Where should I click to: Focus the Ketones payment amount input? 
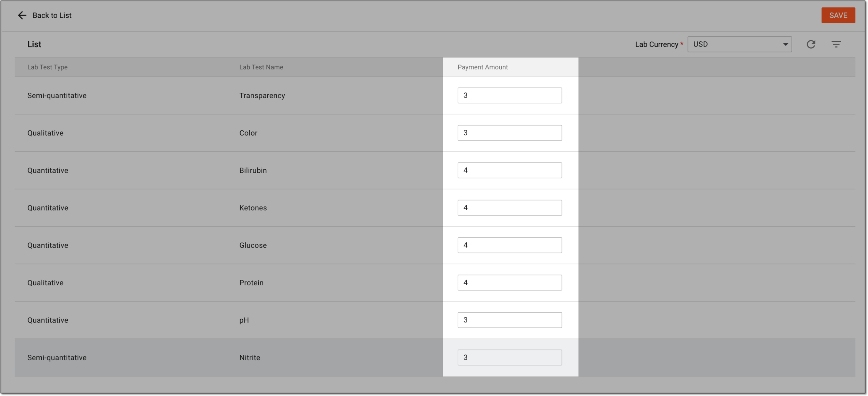[x=510, y=208]
